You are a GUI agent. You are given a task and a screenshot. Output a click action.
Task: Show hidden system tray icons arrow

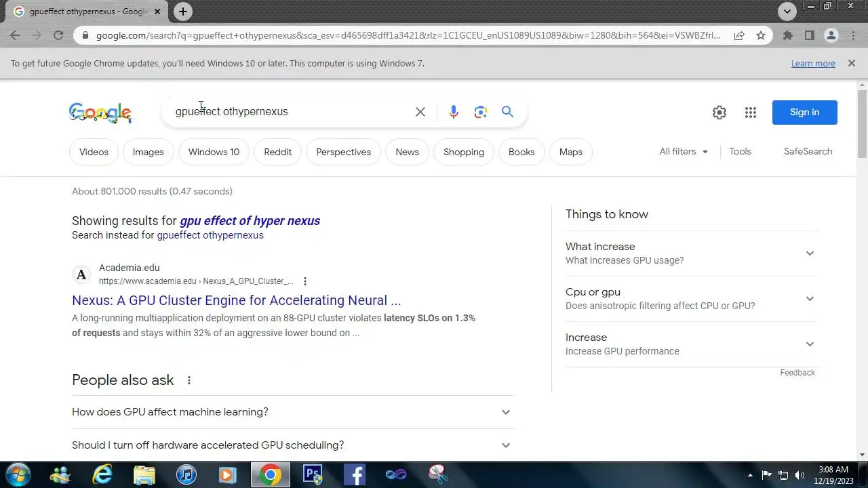750,475
